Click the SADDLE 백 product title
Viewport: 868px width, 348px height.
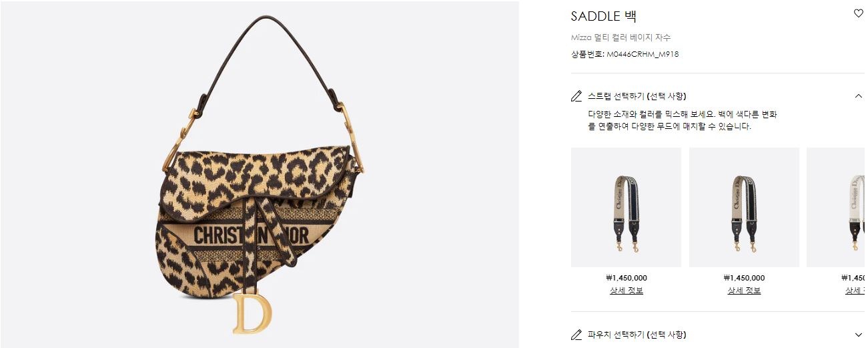[x=604, y=16]
